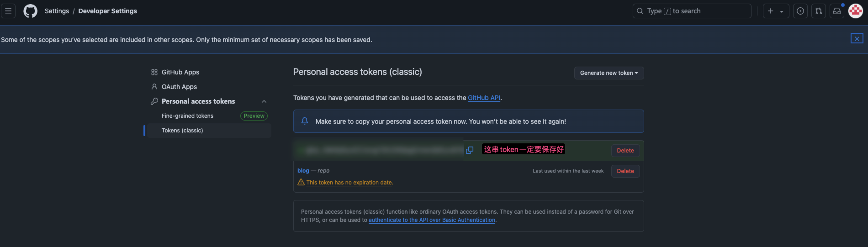Open the user avatar menu
Screen dimensions: 868x247
[856, 11]
